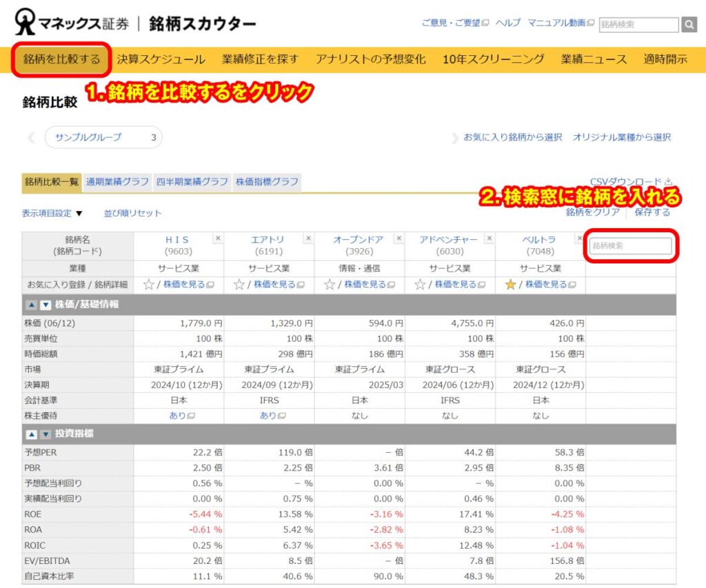Screen dimensions: 706x588
Task: Select the サンプルグループ group pill
Action: (103, 137)
